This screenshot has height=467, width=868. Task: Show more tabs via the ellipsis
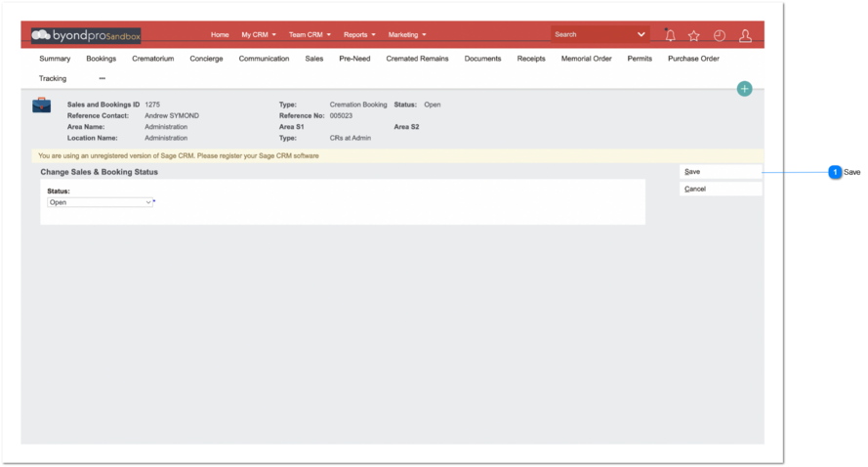(x=102, y=79)
